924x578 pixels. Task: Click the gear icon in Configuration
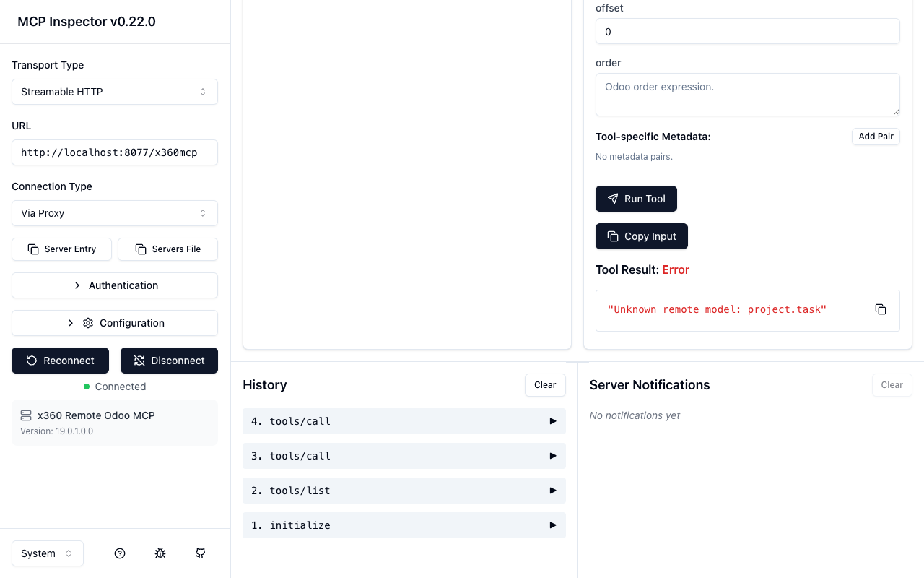pyautogui.click(x=88, y=323)
